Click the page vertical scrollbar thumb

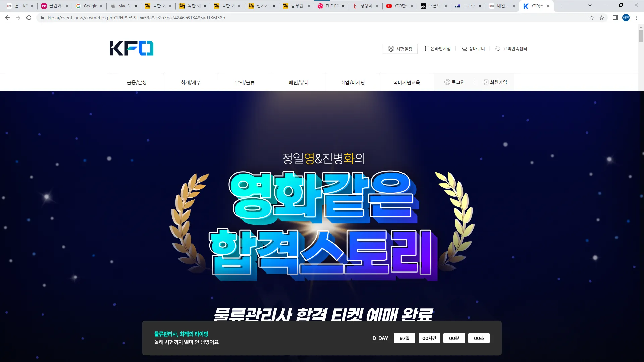pyautogui.click(x=641, y=36)
